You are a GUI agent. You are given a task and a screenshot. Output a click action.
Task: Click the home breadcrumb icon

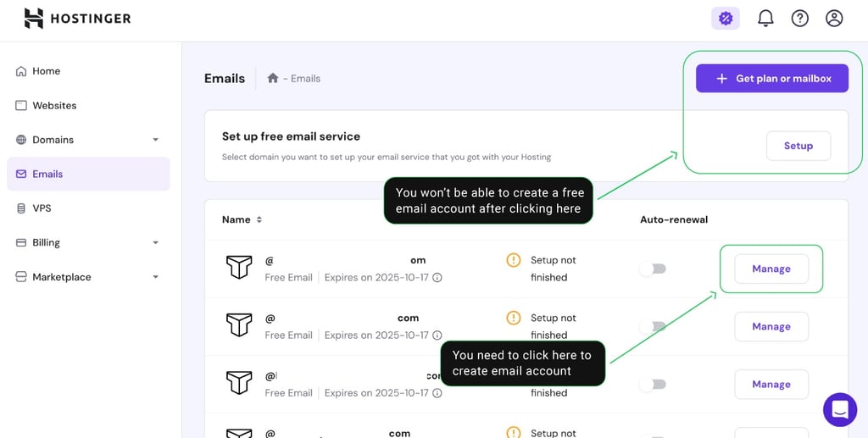pyautogui.click(x=272, y=78)
